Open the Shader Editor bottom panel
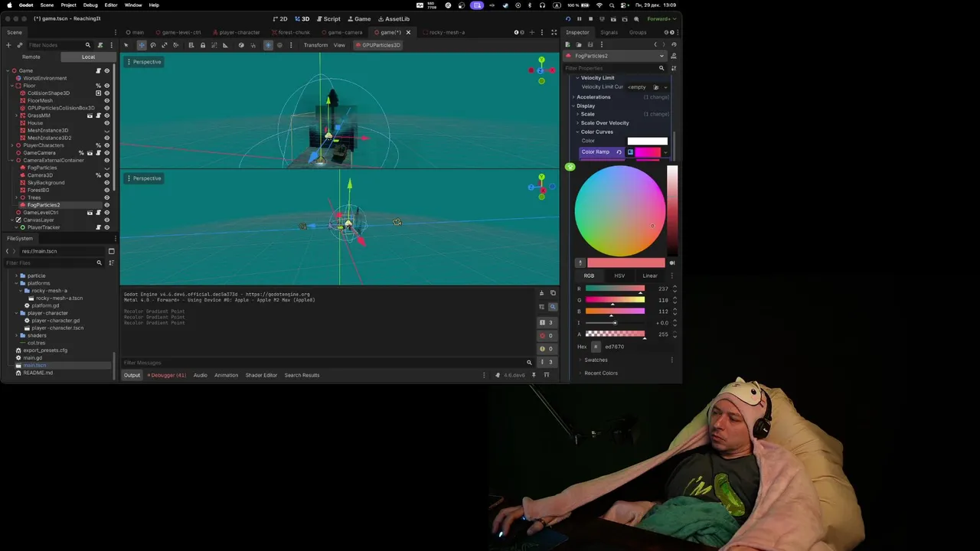 [x=261, y=375]
